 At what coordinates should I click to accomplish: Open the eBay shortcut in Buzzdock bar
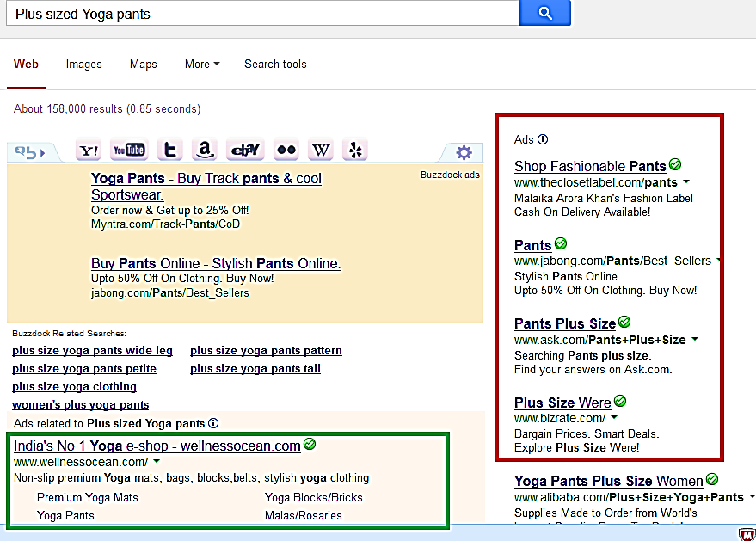(245, 150)
